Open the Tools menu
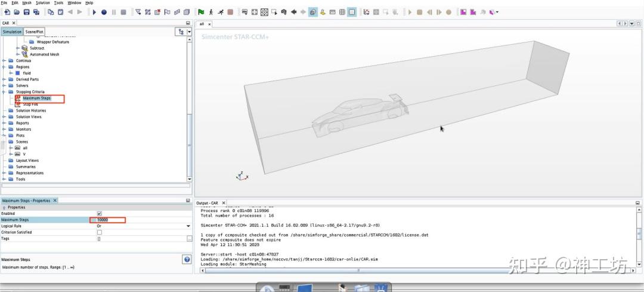Image resolution: width=644 pixels, height=292 pixels. click(58, 3)
